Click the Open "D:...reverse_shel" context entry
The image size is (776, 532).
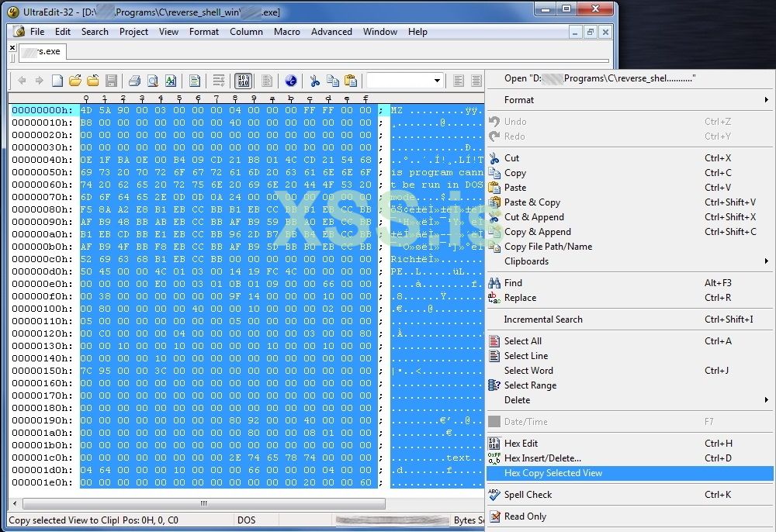[630, 78]
